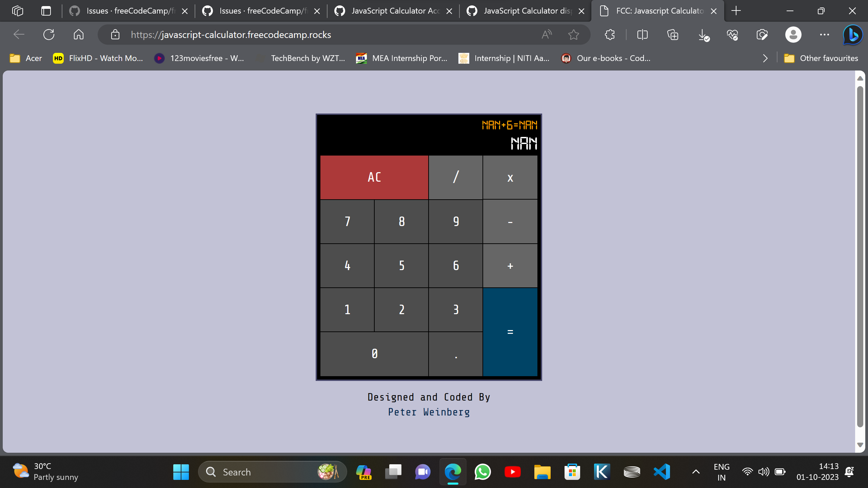This screenshot has height=488, width=868.
Task: Open the browser Essentials heart icon
Action: pos(732,34)
